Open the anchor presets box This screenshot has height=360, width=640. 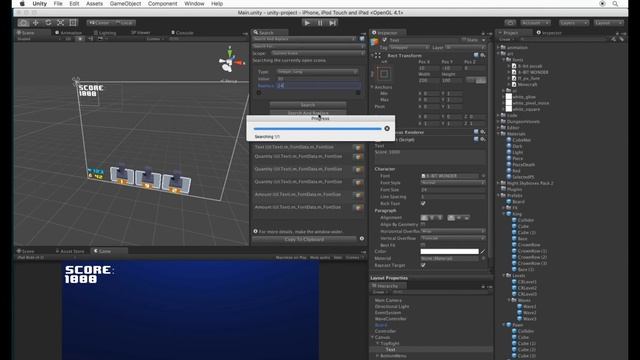pos(384,74)
